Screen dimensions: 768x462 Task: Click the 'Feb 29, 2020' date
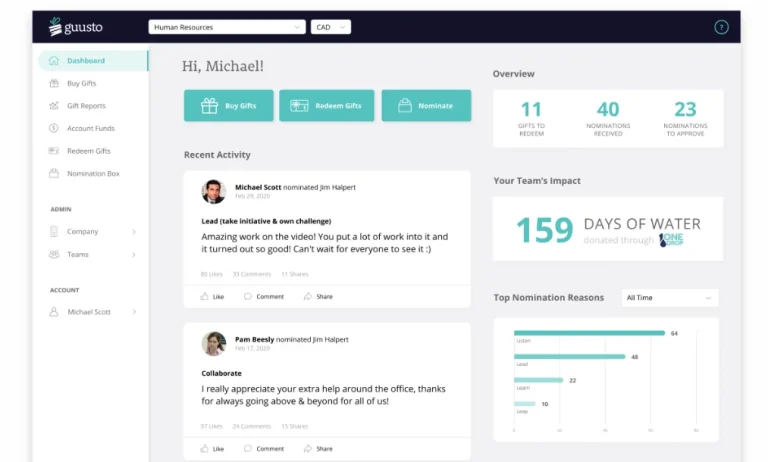pyautogui.click(x=252, y=196)
